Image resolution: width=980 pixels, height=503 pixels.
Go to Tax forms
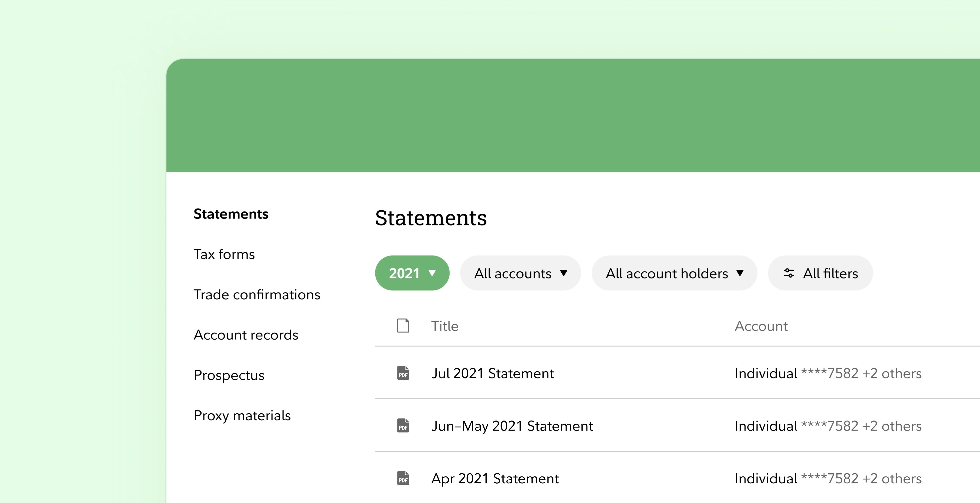pyautogui.click(x=224, y=254)
